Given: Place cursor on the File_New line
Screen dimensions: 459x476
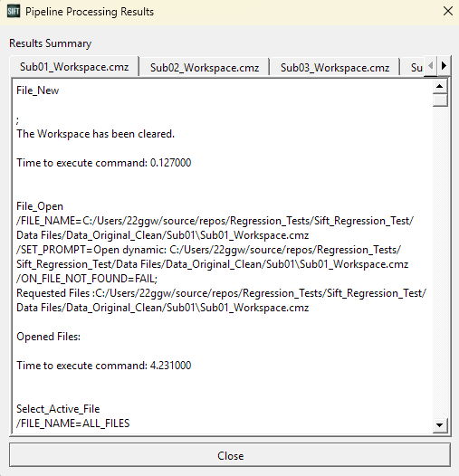Looking at the screenshot, I should coord(38,90).
